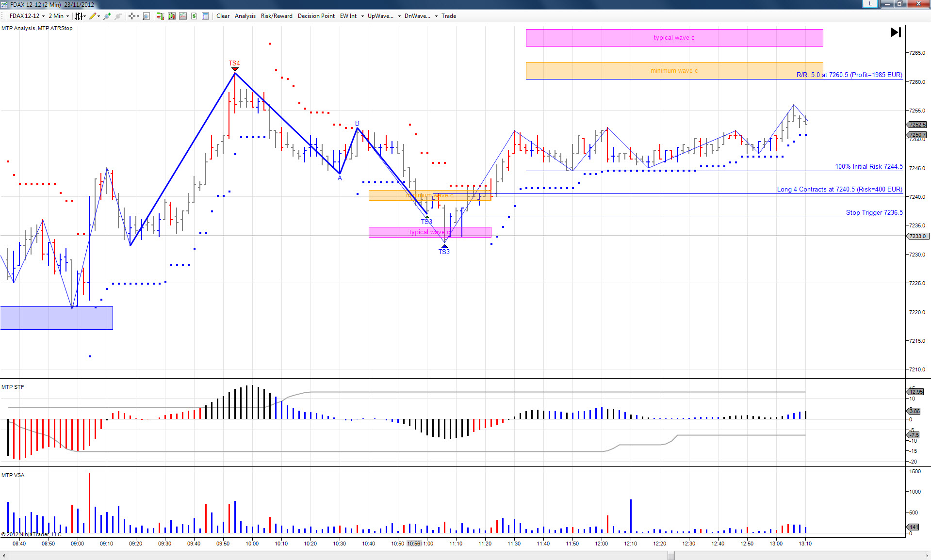Open the indicators candlestick icon
The width and height of the screenshot is (931, 560).
[x=172, y=16]
